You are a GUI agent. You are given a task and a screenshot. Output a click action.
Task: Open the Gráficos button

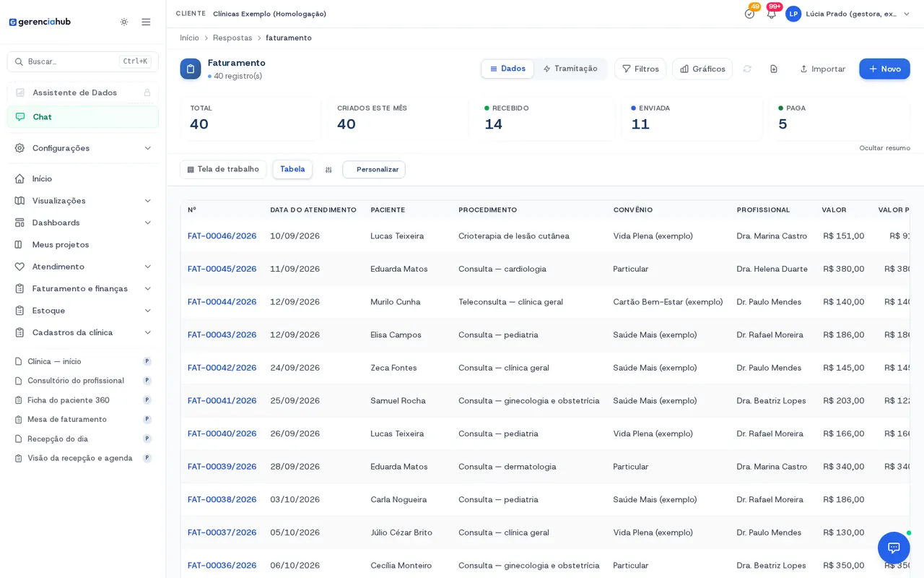coord(702,69)
